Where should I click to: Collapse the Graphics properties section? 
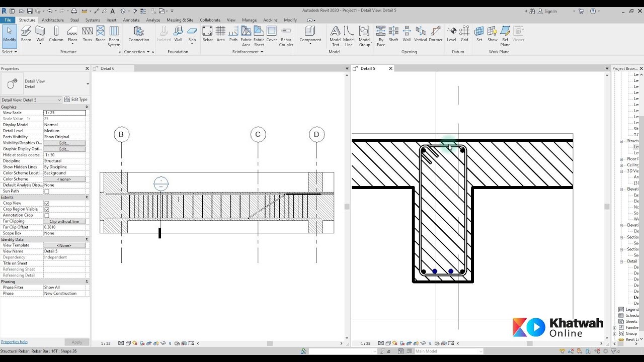click(x=87, y=107)
